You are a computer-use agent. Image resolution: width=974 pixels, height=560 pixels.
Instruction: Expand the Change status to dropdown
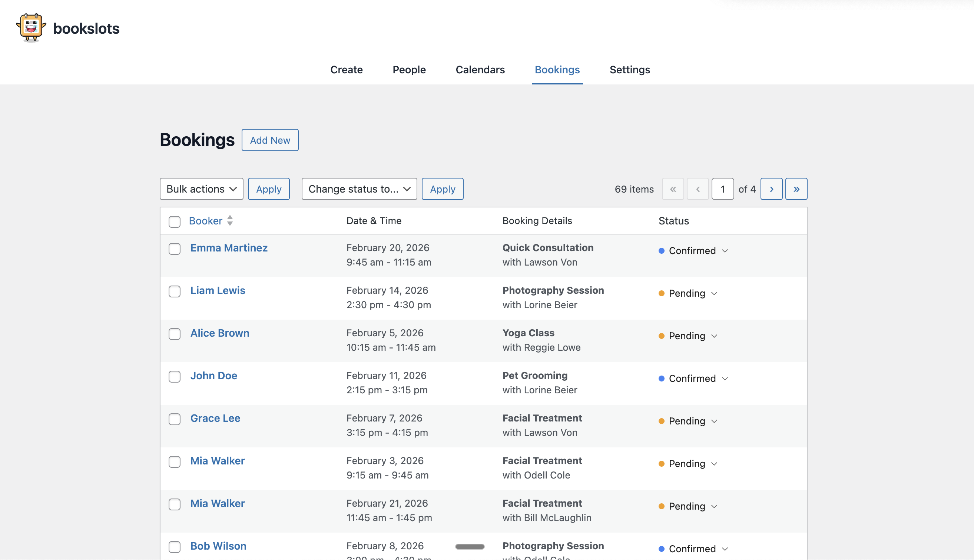[359, 189]
